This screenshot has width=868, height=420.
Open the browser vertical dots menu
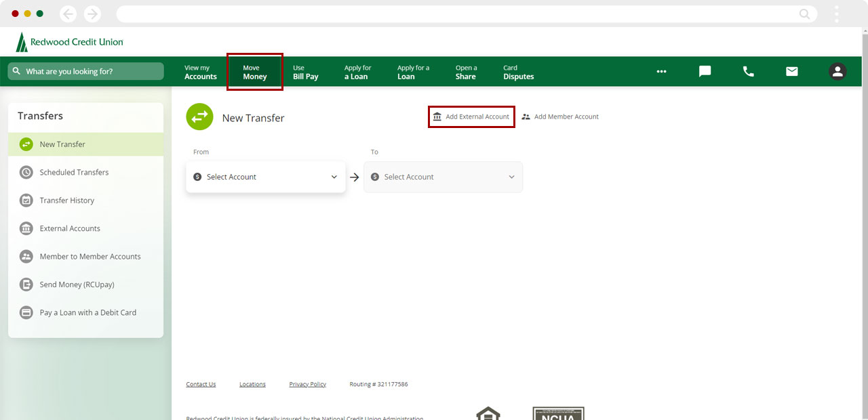coord(837,14)
